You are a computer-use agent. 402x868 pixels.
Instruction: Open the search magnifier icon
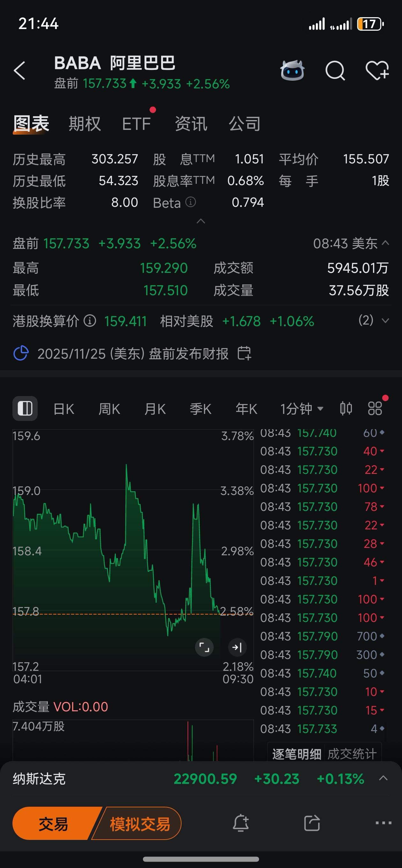pyautogui.click(x=335, y=71)
